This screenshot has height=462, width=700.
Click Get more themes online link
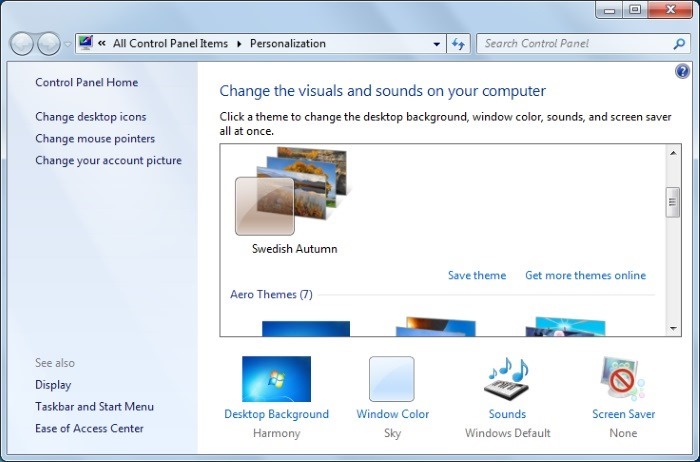[x=585, y=275]
